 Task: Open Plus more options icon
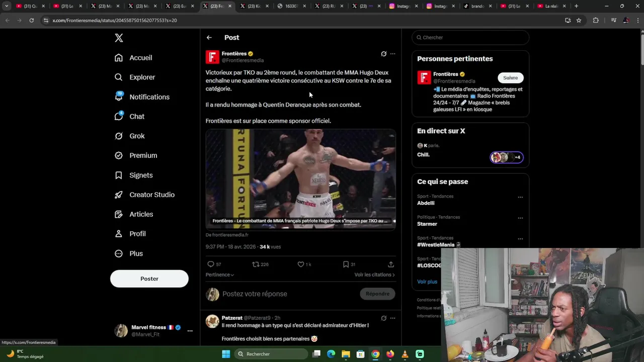(x=119, y=253)
